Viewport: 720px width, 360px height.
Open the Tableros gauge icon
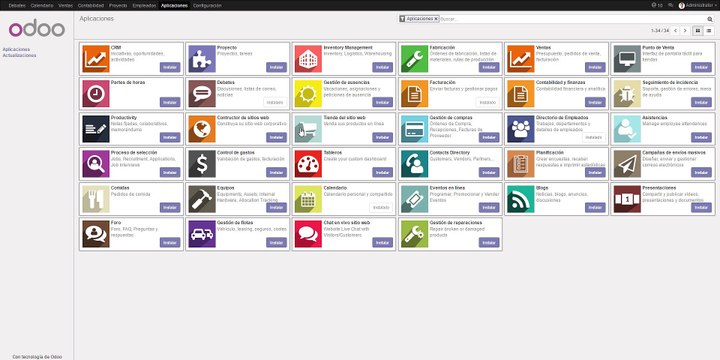(x=308, y=164)
